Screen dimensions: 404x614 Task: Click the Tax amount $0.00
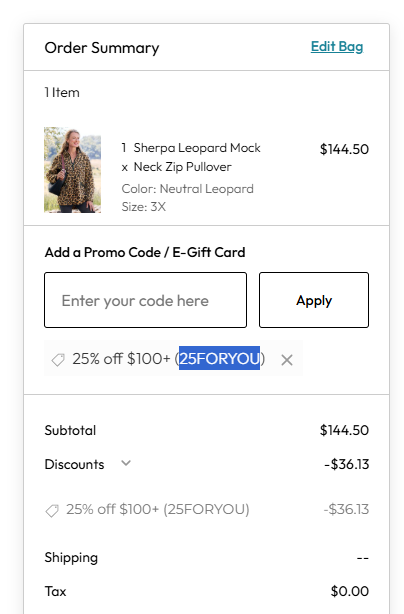pyautogui.click(x=350, y=591)
